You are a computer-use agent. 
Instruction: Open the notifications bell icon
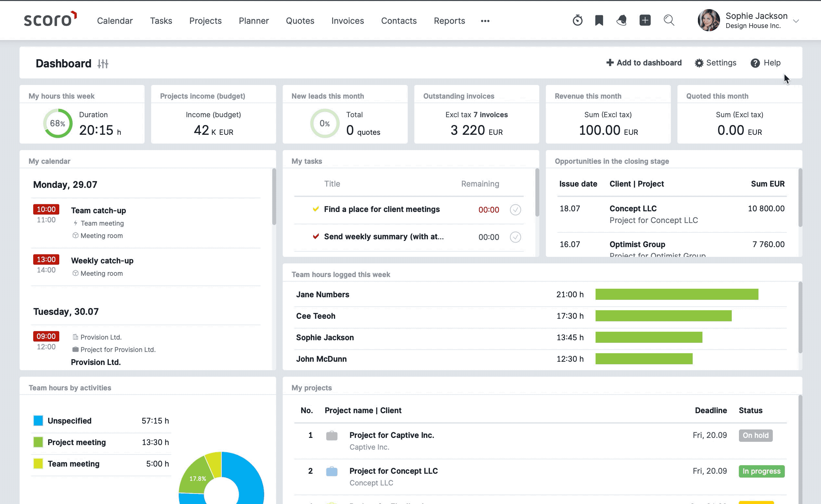621,20
